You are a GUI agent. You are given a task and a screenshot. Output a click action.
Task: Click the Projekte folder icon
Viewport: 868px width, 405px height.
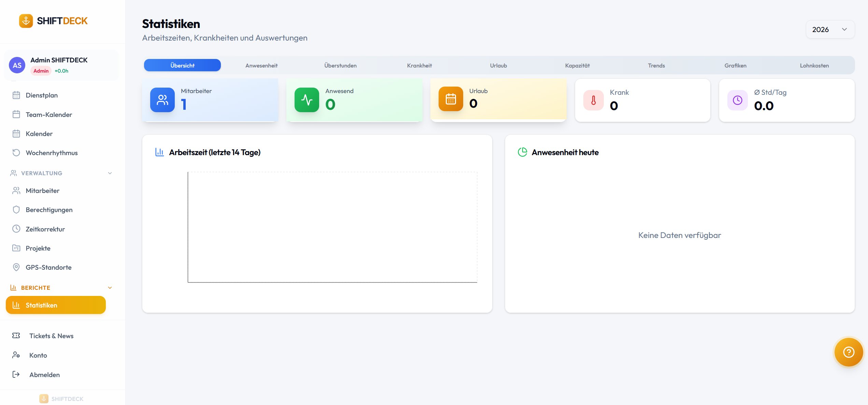(x=16, y=248)
